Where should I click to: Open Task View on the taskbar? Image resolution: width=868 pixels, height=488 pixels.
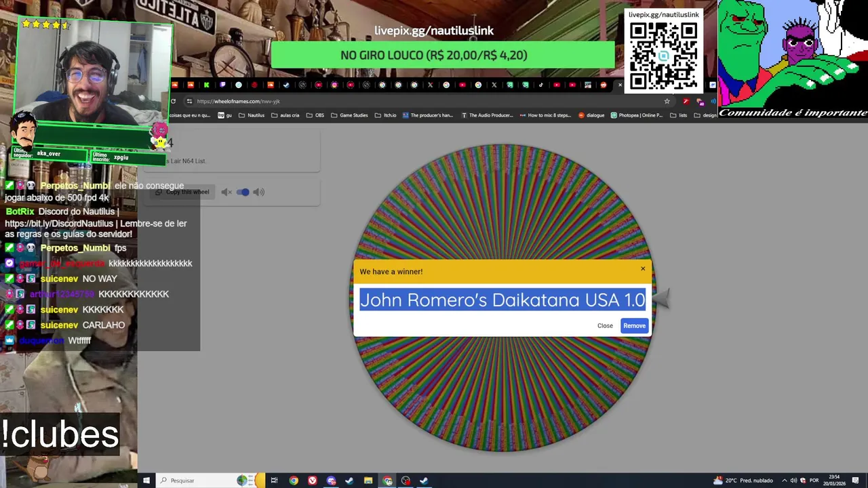[x=274, y=481]
